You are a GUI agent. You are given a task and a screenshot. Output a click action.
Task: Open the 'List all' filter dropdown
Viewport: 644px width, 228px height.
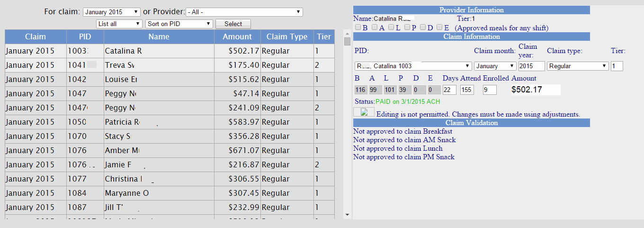(x=118, y=24)
